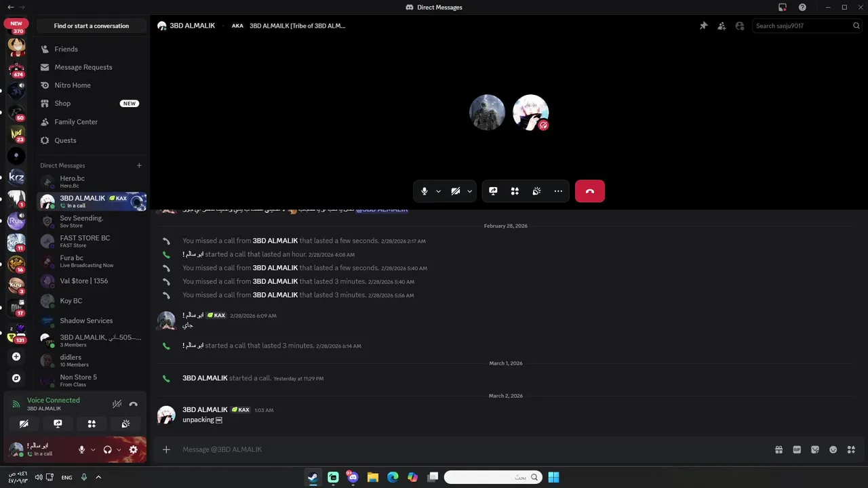868x488 pixels.
Task: View connection details via Voice Connected
Action: [54, 400]
